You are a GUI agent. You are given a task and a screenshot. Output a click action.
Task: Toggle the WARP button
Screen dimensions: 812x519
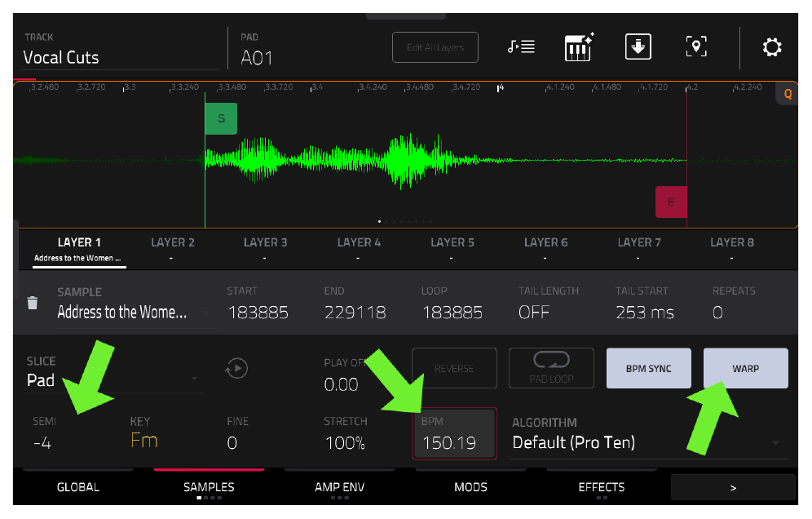[746, 368]
